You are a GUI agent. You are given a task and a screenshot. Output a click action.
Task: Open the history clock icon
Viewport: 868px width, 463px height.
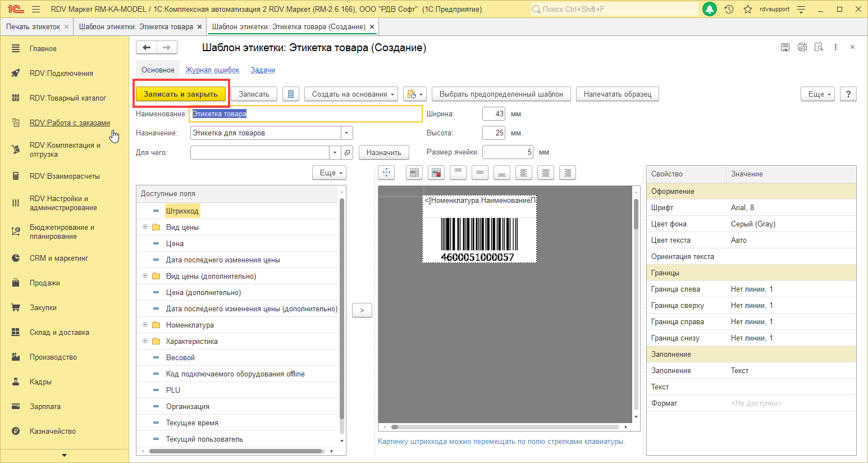pyautogui.click(x=729, y=10)
